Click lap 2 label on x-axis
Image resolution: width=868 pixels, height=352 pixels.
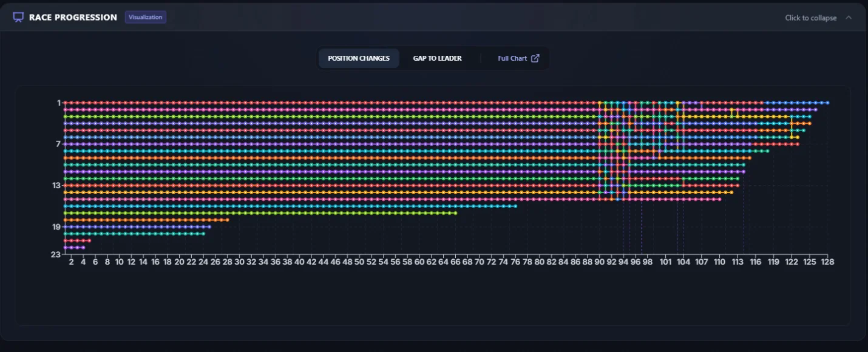[71, 262]
